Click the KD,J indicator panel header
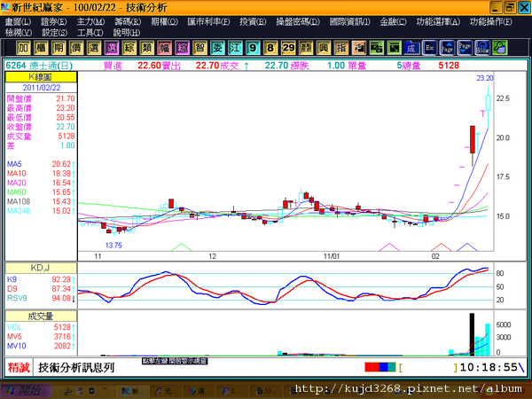The height and width of the screenshot is (399, 532). [41, 268]
